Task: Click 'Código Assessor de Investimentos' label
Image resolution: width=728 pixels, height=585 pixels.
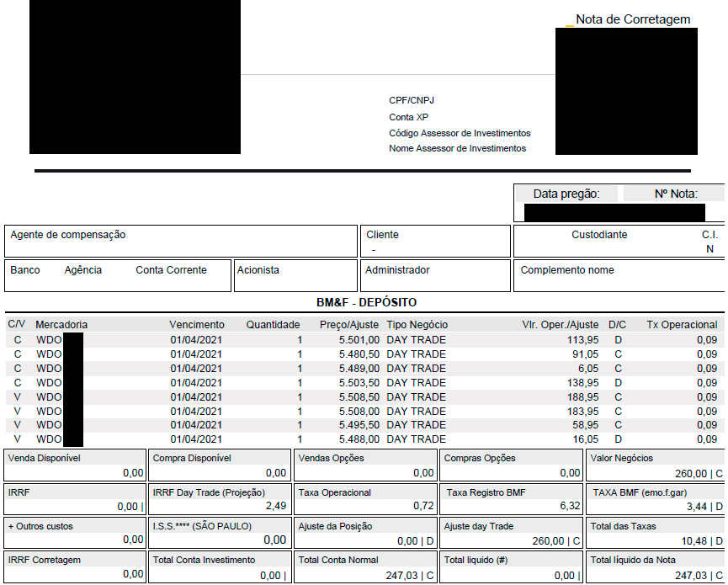Action: click(460, 133)
